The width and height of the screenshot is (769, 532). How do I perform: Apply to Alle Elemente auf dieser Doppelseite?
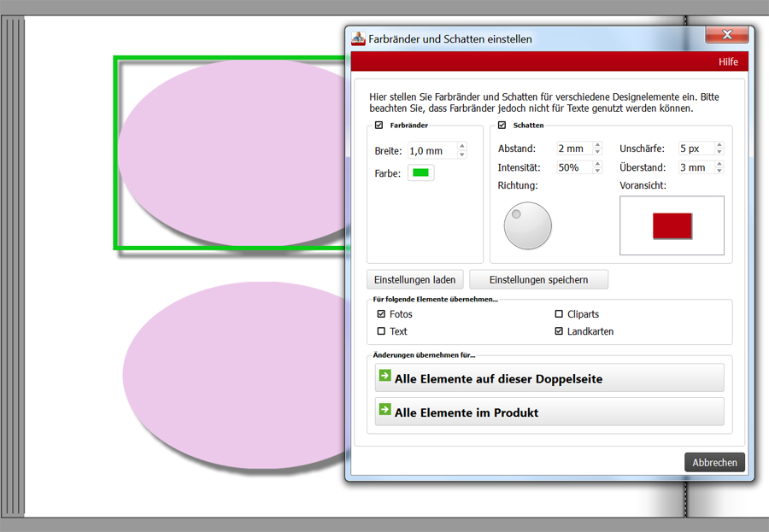[549, 377]
